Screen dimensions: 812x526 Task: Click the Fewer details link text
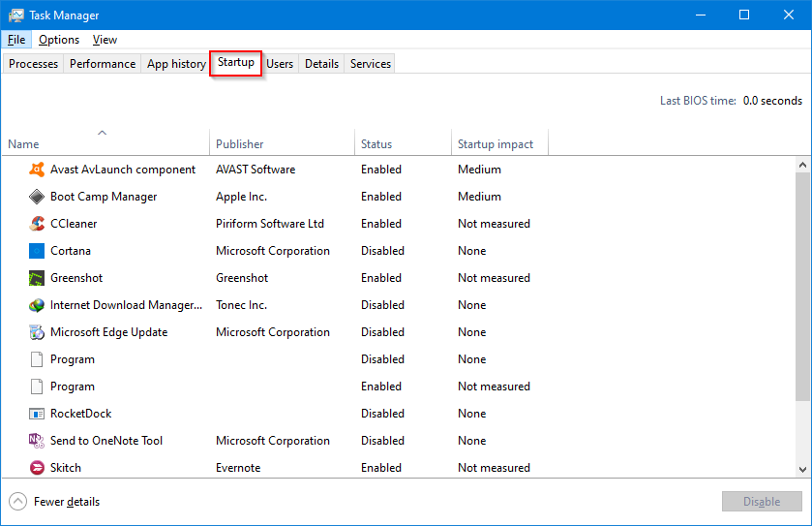67,502
